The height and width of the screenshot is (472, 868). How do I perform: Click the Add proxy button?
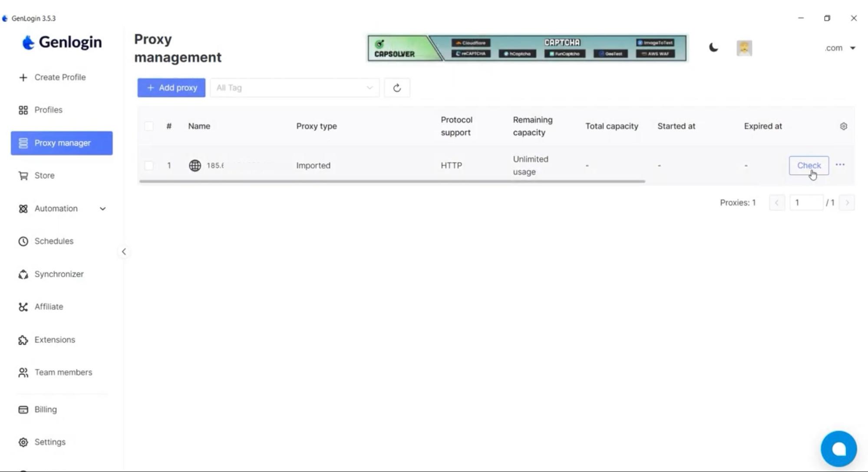click(x=172, y=87)
